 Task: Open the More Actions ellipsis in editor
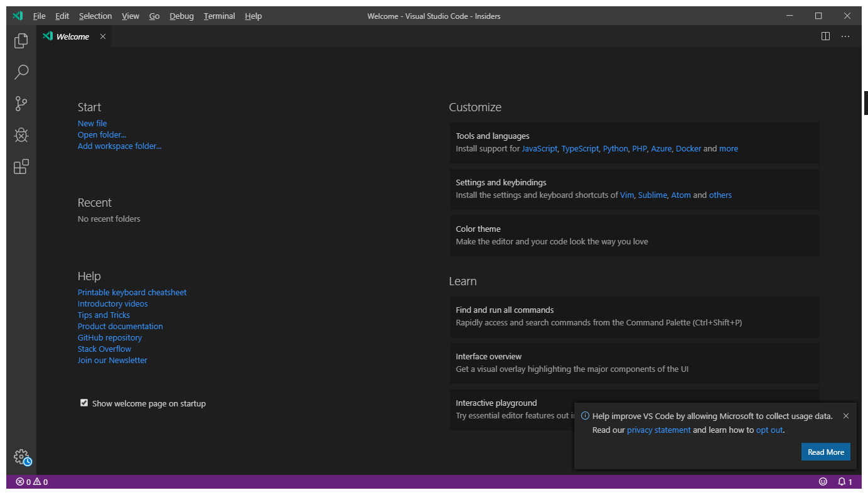[845, 36]
